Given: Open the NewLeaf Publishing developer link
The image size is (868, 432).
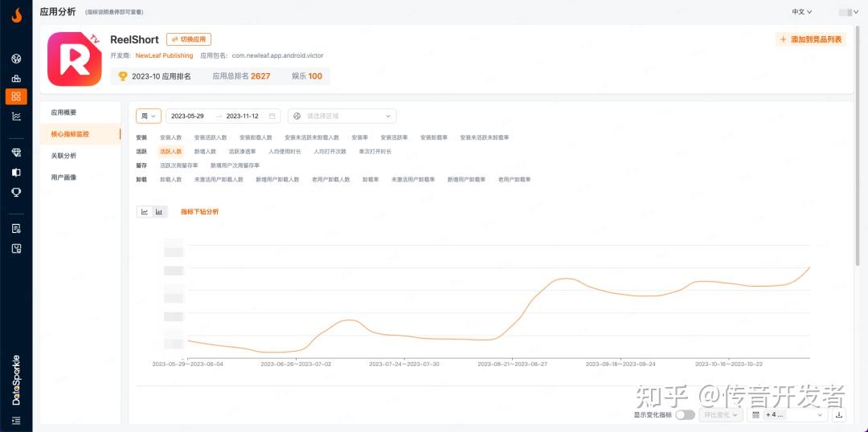Looking at the screenshot, I should pyautogui.click(x=164, y=56).
